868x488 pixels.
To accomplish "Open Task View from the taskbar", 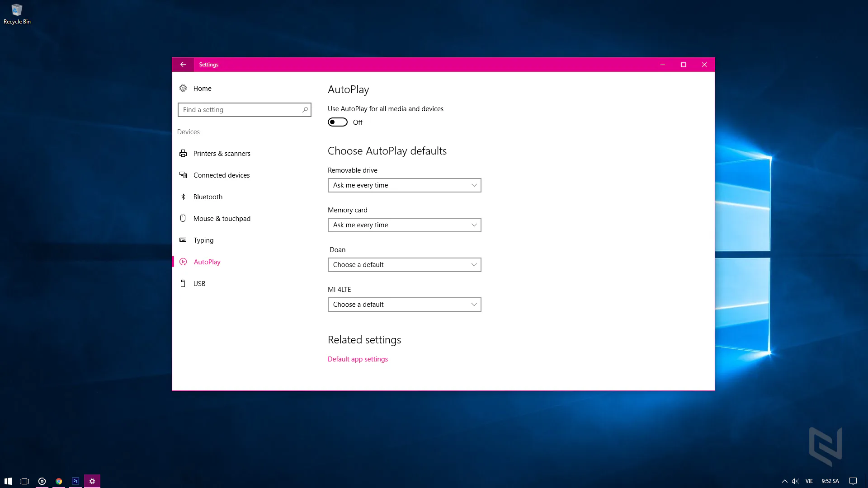I will pyautogui.click(x=24, y=481).
